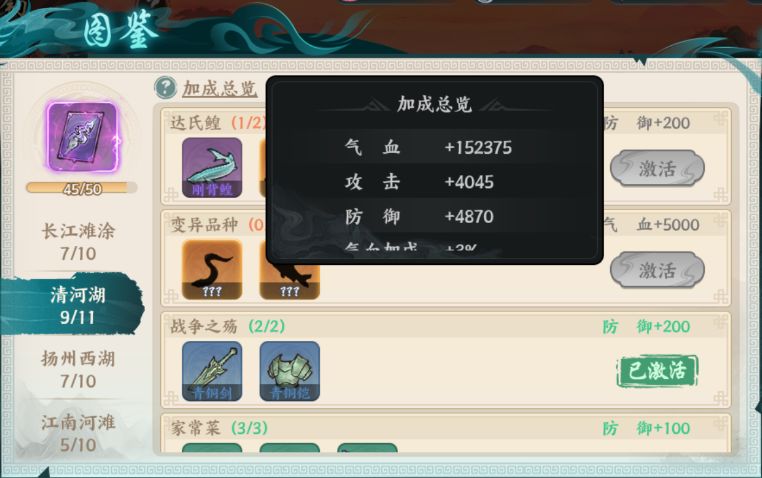
Task: Open the 青铜铠 bronze armor item
Action: coord(290,371)
